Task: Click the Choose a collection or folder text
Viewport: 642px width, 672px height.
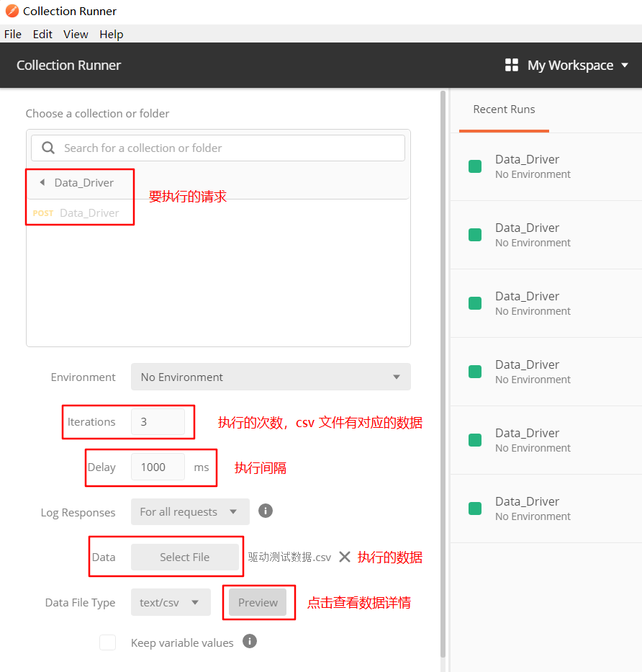Action: [97, 114]
